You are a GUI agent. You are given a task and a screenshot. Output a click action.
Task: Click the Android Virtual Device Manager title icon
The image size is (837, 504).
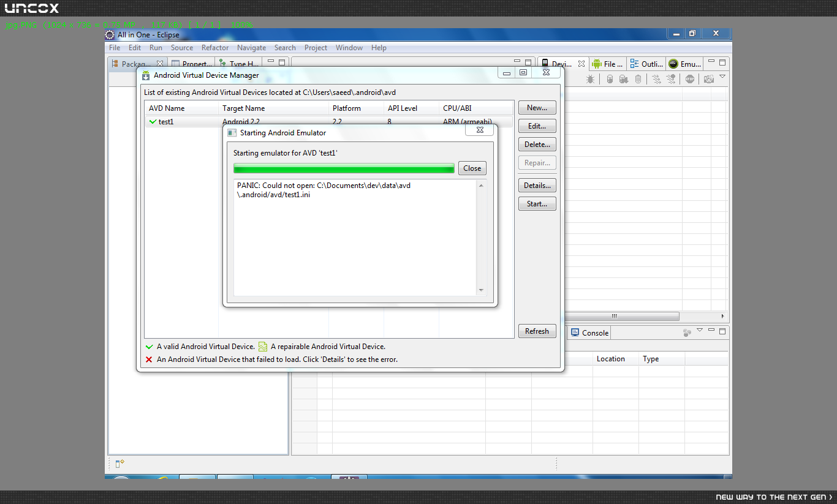[x=146, y=75]
